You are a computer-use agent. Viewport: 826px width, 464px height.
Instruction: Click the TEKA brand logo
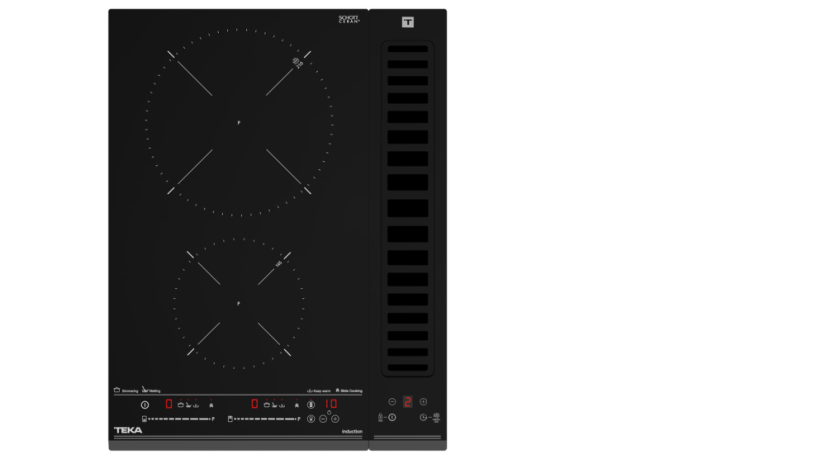(128, 430)
